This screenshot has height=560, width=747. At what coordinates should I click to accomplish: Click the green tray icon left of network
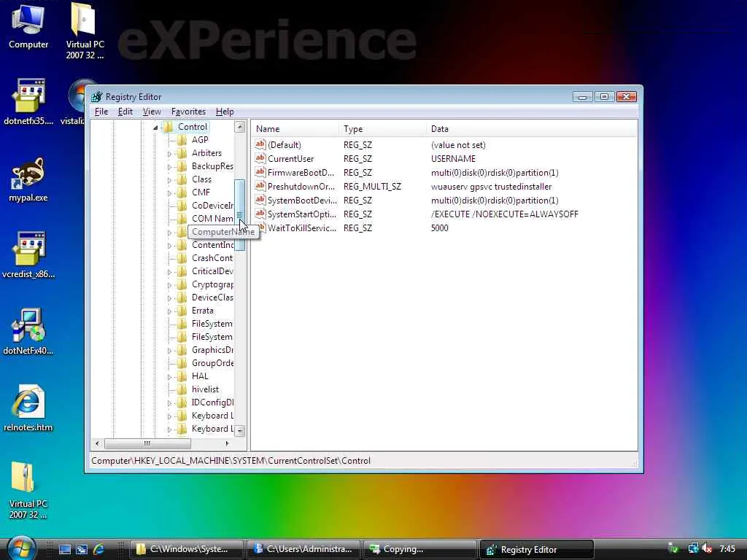click(673, 549)
